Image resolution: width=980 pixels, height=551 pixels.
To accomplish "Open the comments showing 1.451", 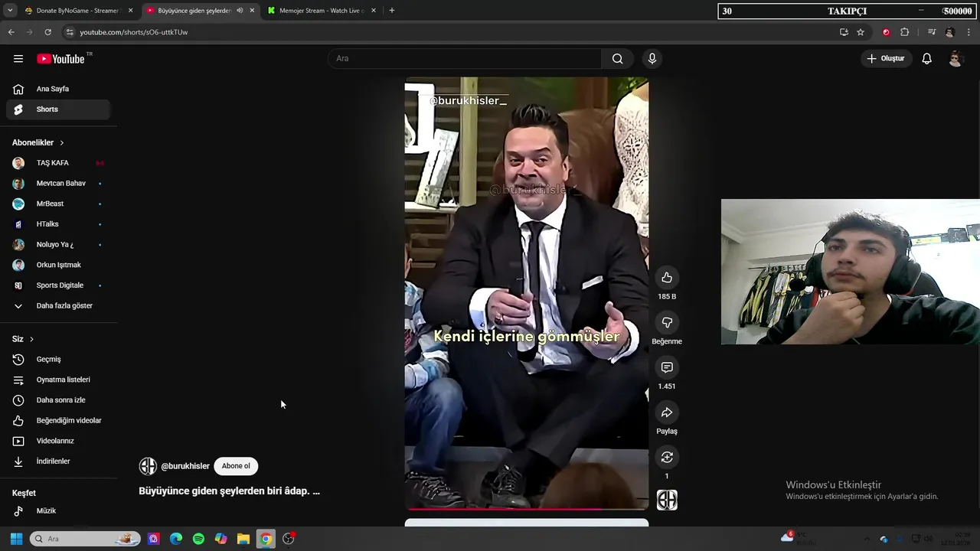I will click(x=667, y=368).
